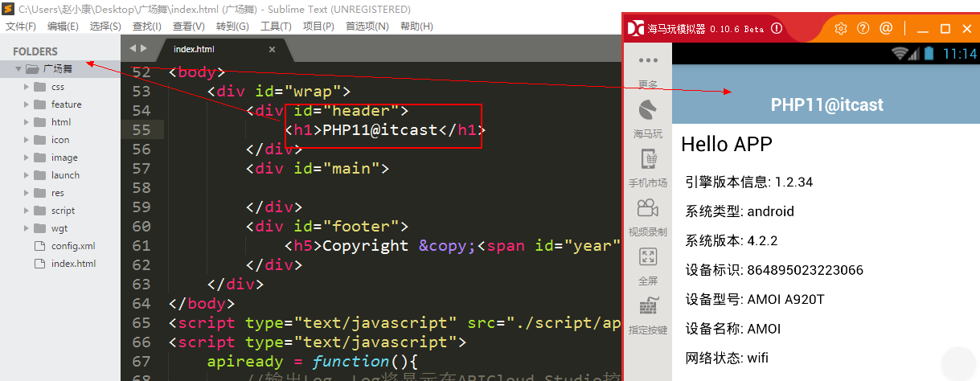
Task: Open config.xml from the sidebar
Action: [73, 246]
